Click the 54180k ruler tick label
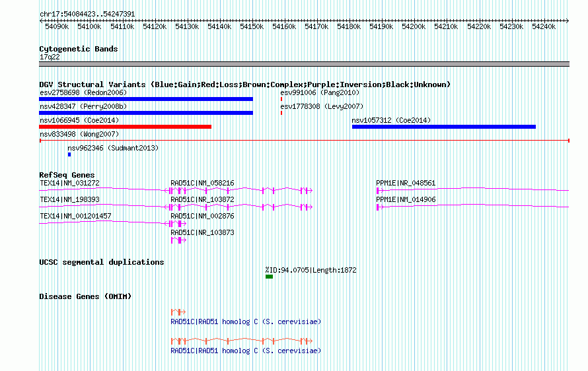Viewport: 588px width, 371px height. tap(349, 26)
